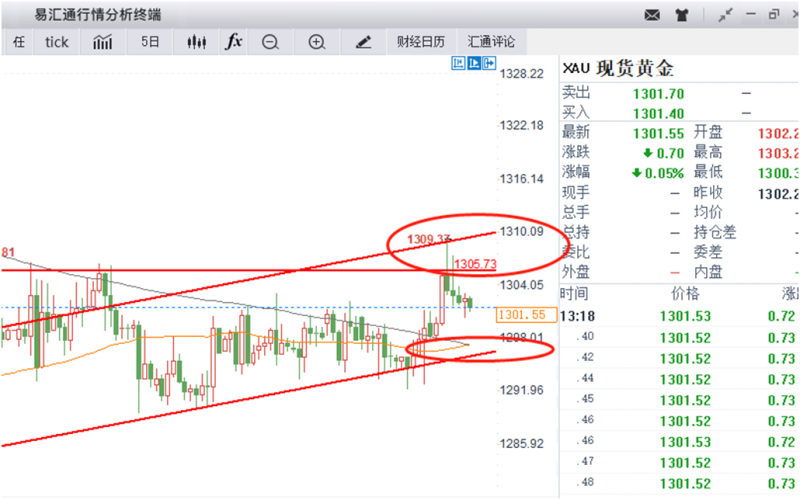Open the fx indicator formula tool
The width and height of the screenshot is (800, 500).
tap(233, 42)
